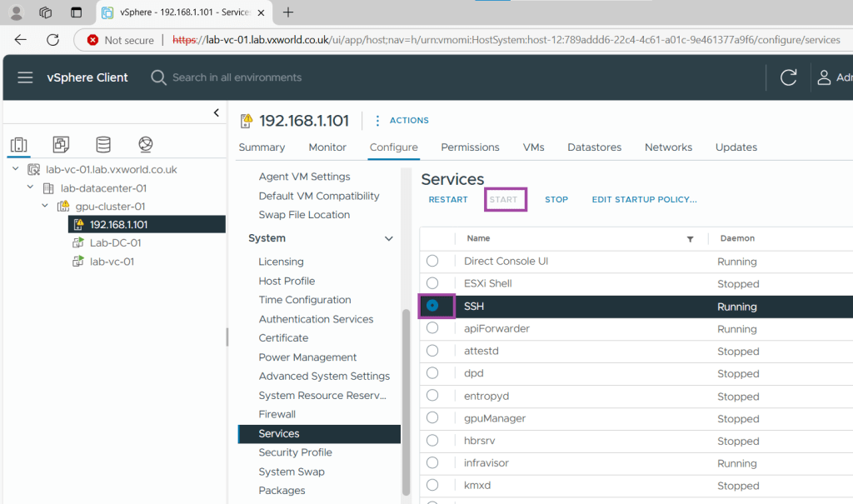Open the vSphere hamburger navigation menu
Viewport: 853px width, 504px height.
click(x=25, y=77)
